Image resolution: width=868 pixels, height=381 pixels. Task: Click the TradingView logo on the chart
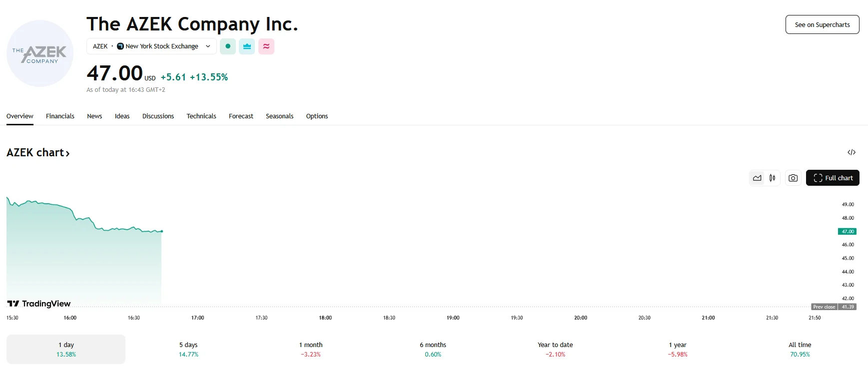click(x=39, y=303)
